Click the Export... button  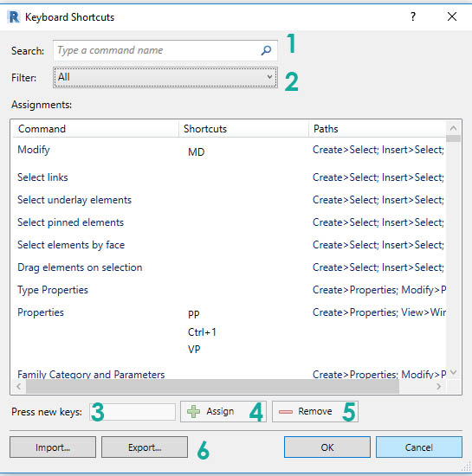(145, 447)
